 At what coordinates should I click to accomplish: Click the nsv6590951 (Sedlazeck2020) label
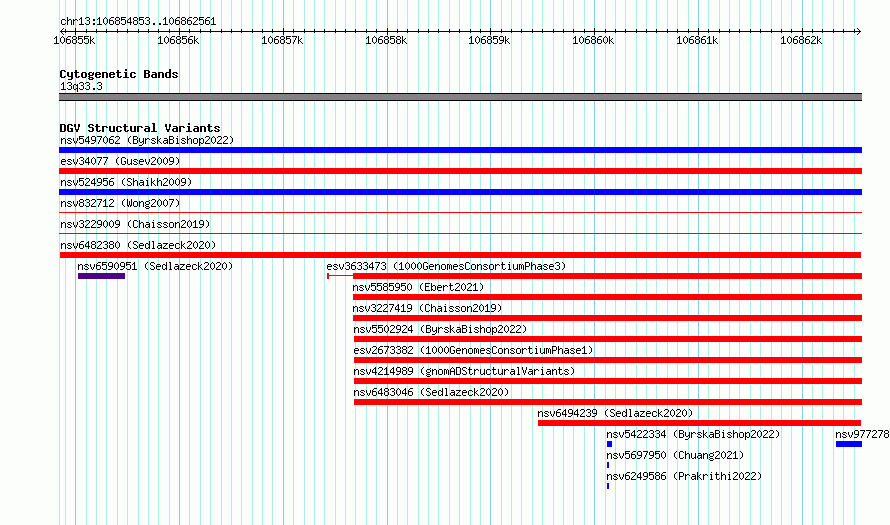[x=155, y=266]
